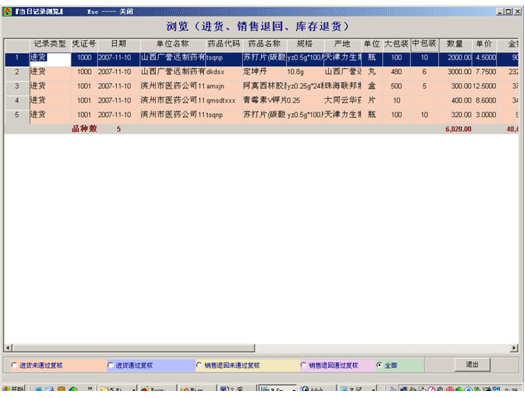Click the quantity cell 2000.00

pyautogui.click(x=455, y=58)
